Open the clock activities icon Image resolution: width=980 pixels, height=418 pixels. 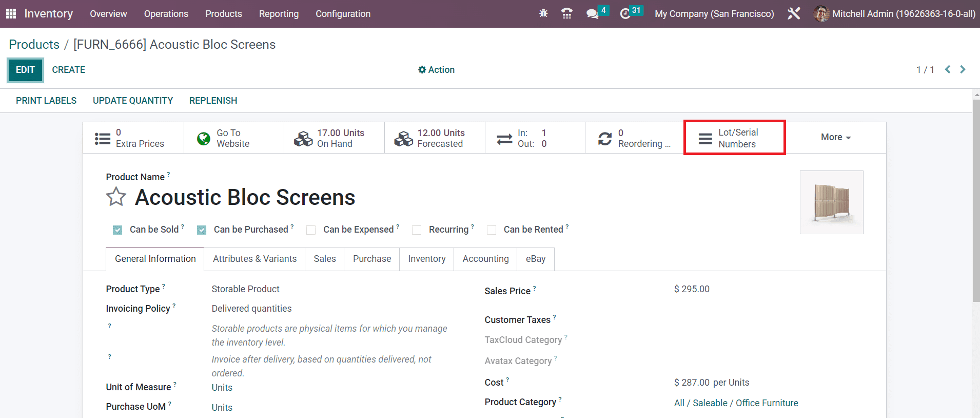pyautogui.click(x=625, y=14)
